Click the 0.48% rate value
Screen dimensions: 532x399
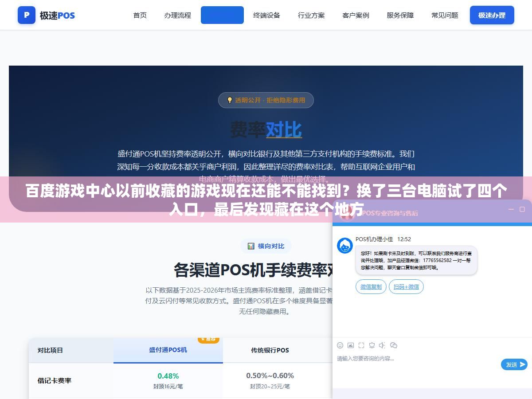point(168,376)
